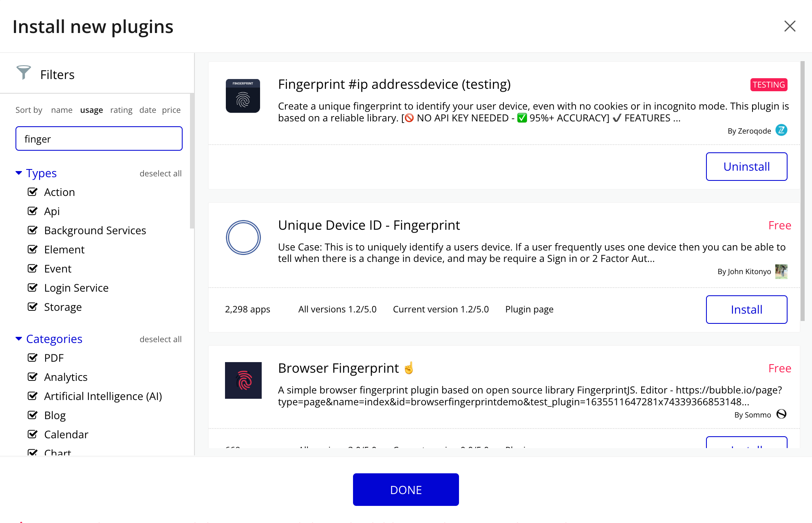Click the Filters funnel icon

coord(23,73)
